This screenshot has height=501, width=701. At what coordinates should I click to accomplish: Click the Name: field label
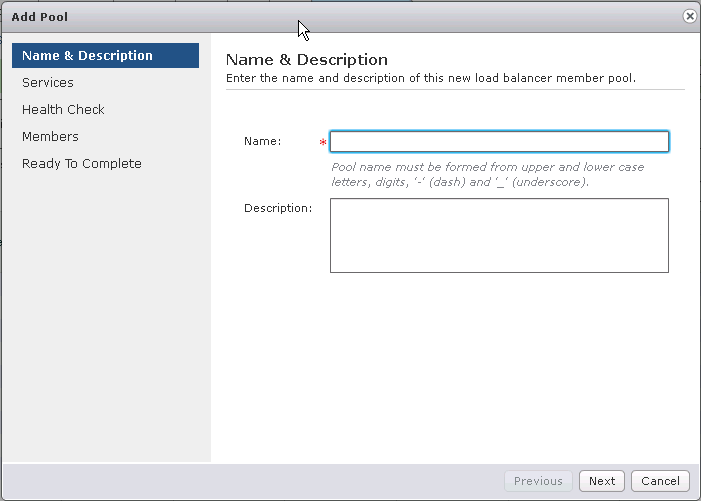pyautogui.click(x=262, y=141)
